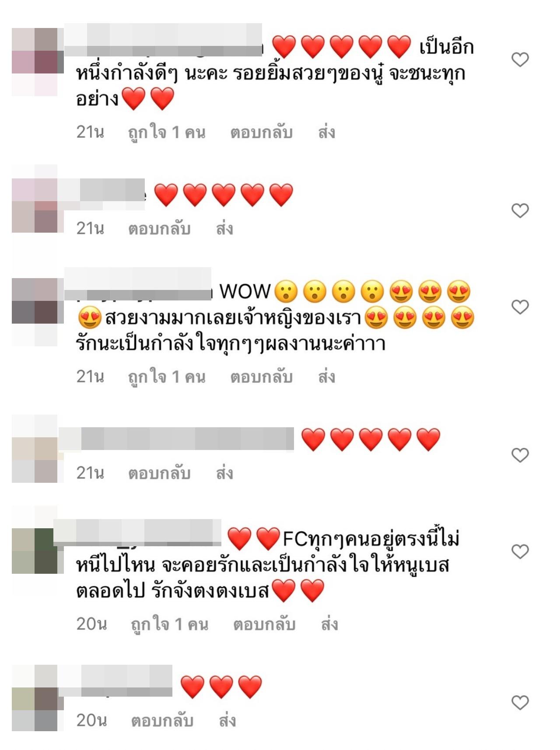
Task: Click ตอบกลับ under the FC comment
Action: coord(264,624)
